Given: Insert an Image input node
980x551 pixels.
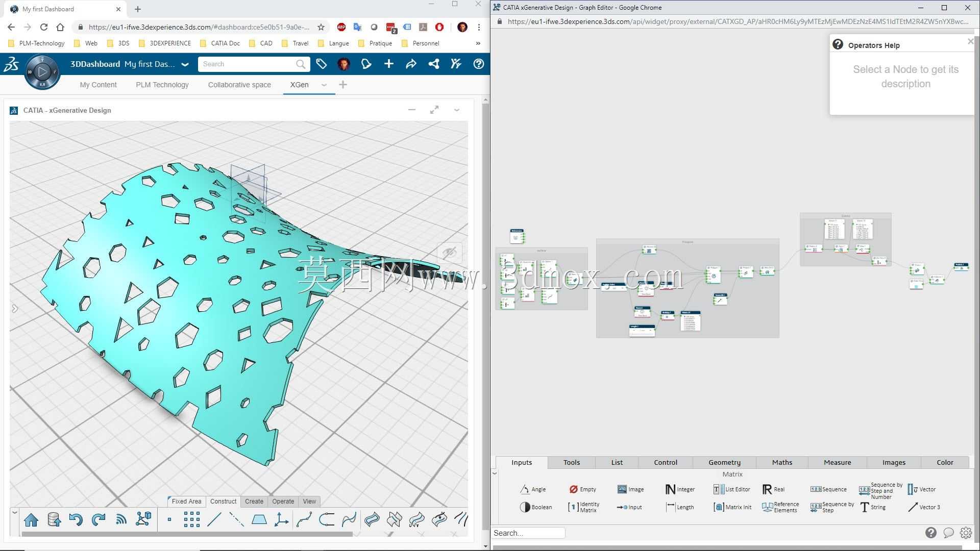Looking at the screenshot, I should [x=630, y=489].
